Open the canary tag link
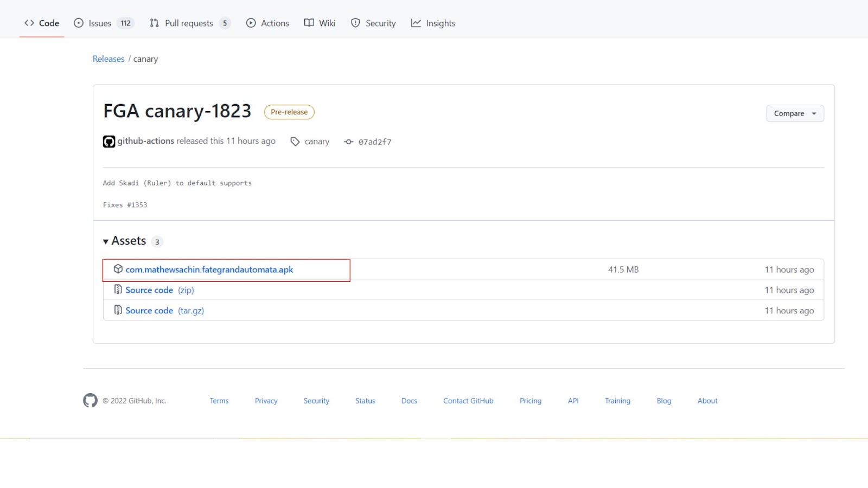 click(x=317, y=142)
